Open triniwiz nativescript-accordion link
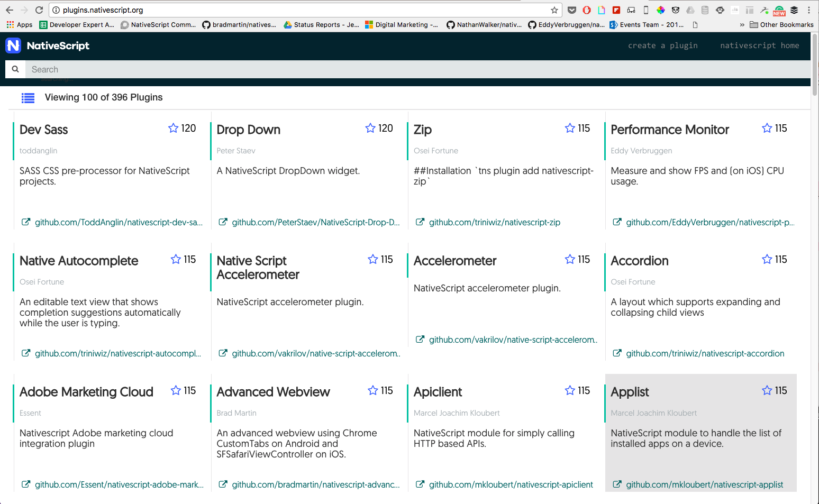 [705, 353]
